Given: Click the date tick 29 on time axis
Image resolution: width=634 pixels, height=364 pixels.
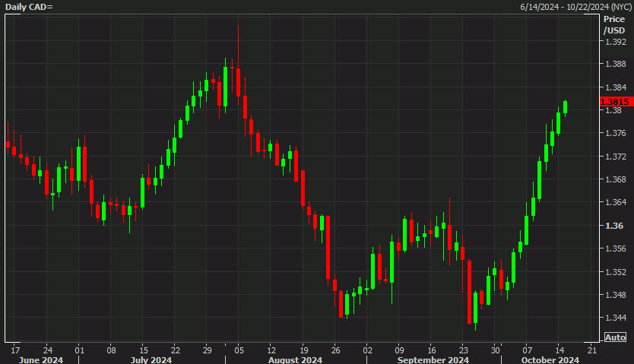Looking at the screenshot, I should [207, 350].
